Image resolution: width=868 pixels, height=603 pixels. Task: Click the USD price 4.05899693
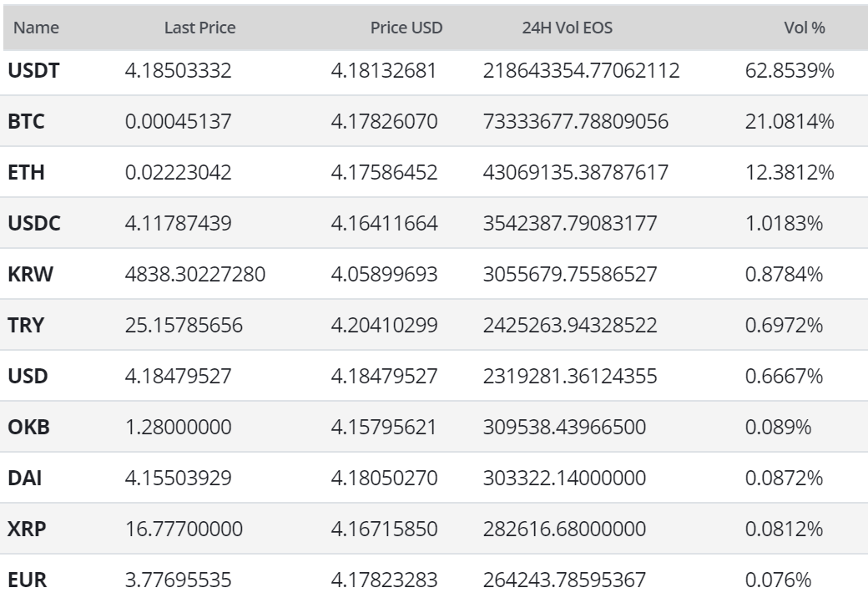tap(384, 275)
